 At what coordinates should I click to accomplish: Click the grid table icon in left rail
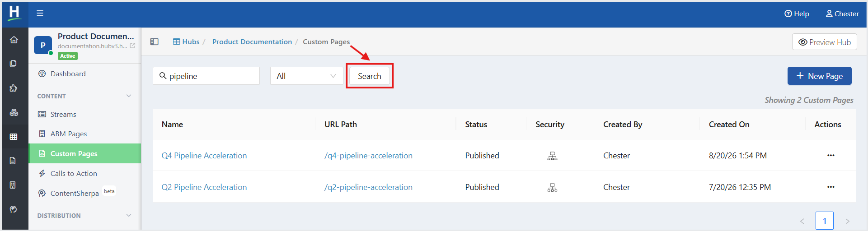pos(14,136)
